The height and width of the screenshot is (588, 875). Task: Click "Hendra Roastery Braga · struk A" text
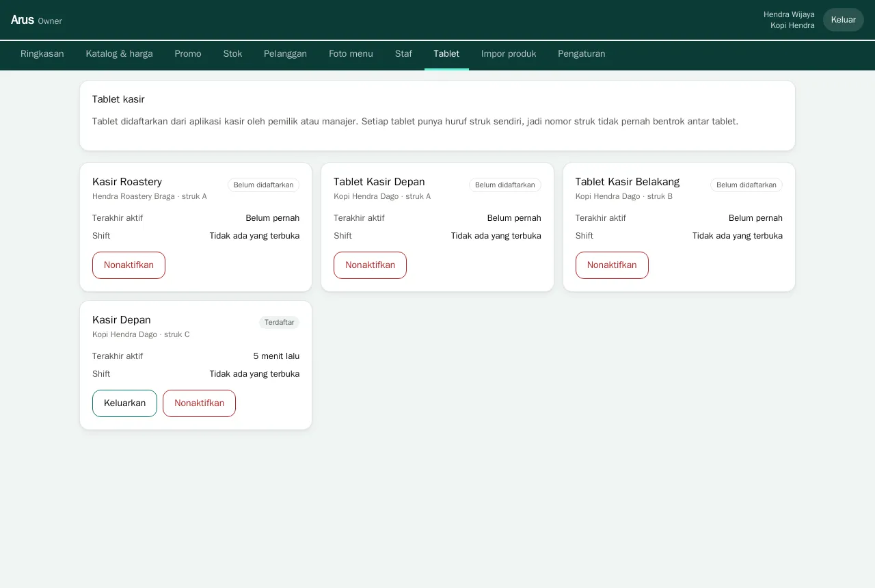[150, 196]
